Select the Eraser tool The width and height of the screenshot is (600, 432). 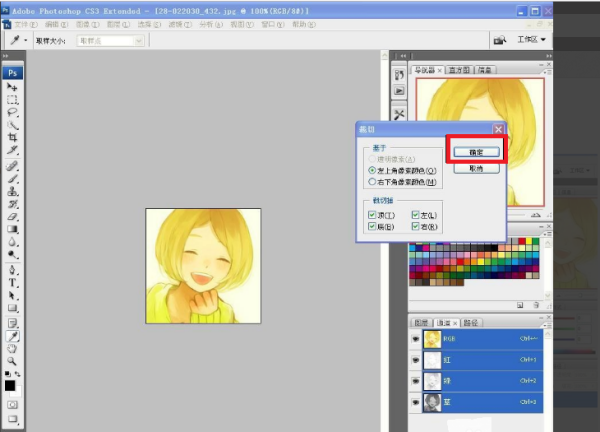pos(12,216)
